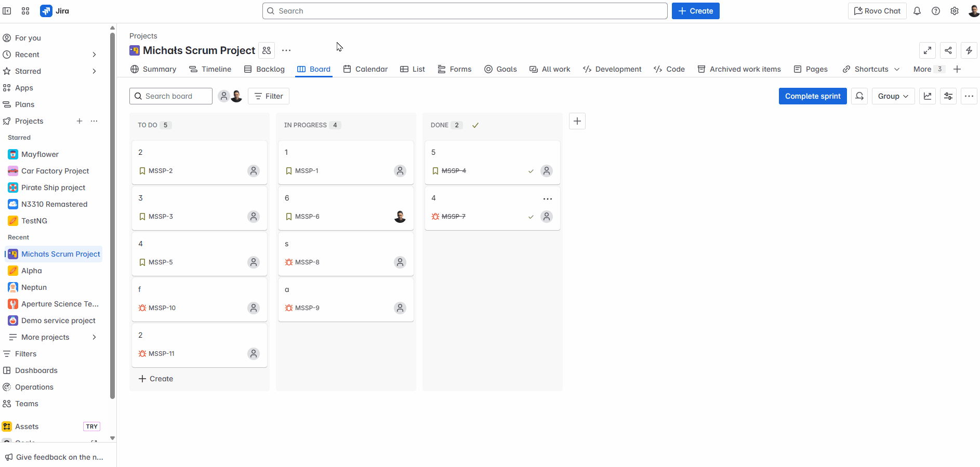
Task: Add a new tab with plus icon
Action: pyautogui.click(x=957, y=69)
